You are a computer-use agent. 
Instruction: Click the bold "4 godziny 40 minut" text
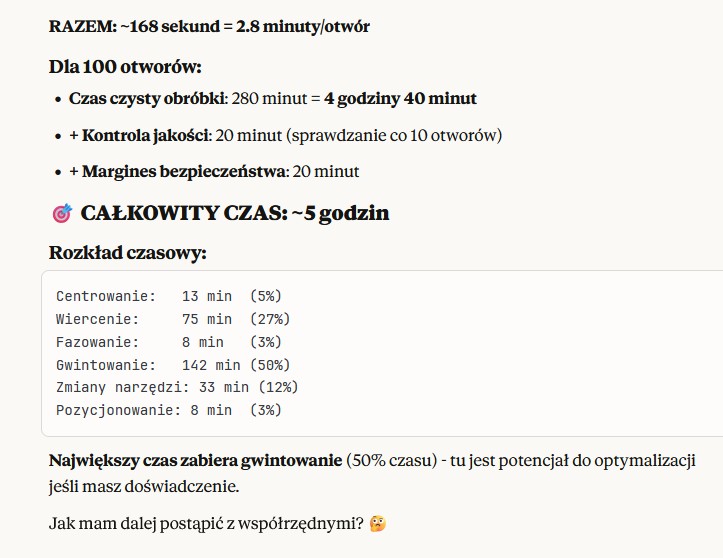point(400,99)
